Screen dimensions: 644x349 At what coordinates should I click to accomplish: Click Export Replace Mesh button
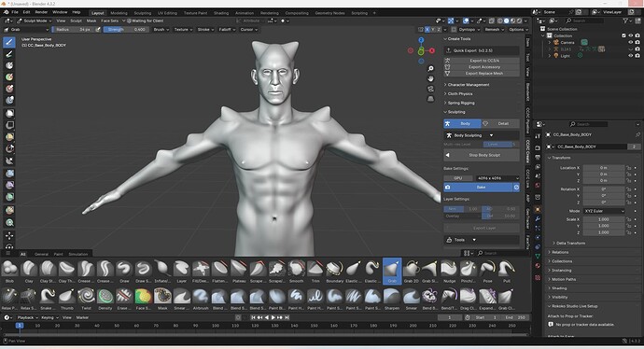click(482, 74)
